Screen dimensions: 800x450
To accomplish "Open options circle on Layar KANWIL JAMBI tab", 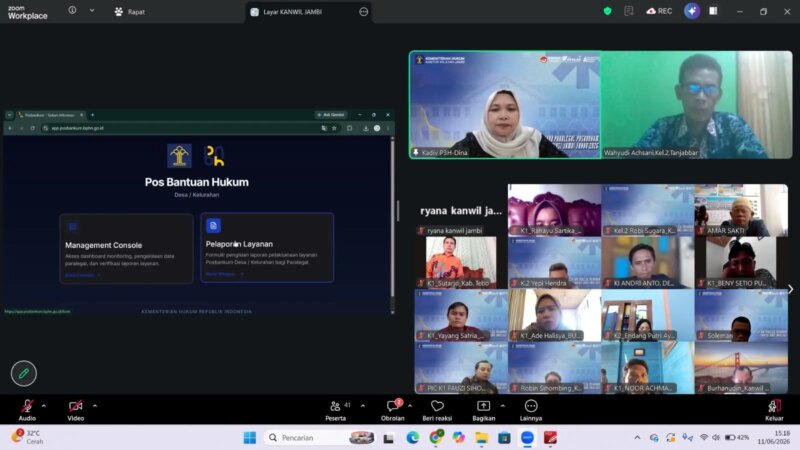I will pyautogui.click(x=363, y=12).
